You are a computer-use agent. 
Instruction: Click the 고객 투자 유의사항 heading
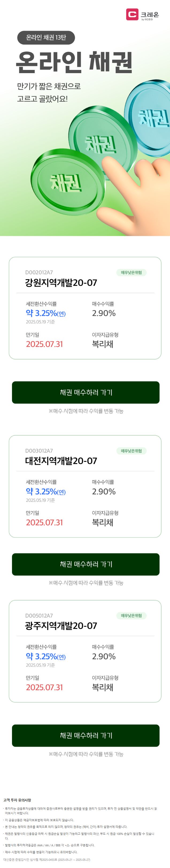17,800
